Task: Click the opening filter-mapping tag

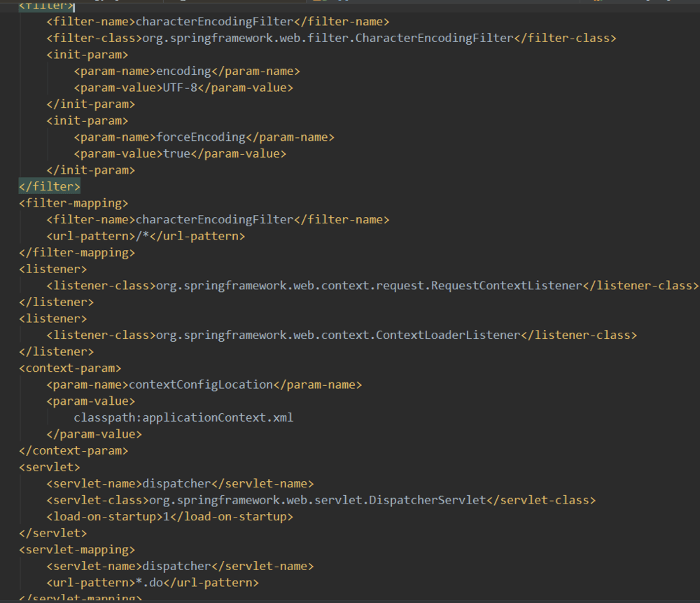Action: pos(73,203)
